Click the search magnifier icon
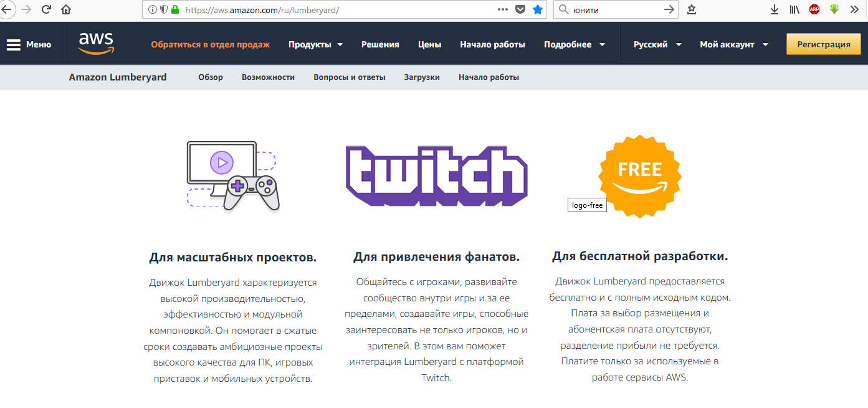The width and height of the screenshot is (868, 408). pos(563,9)
